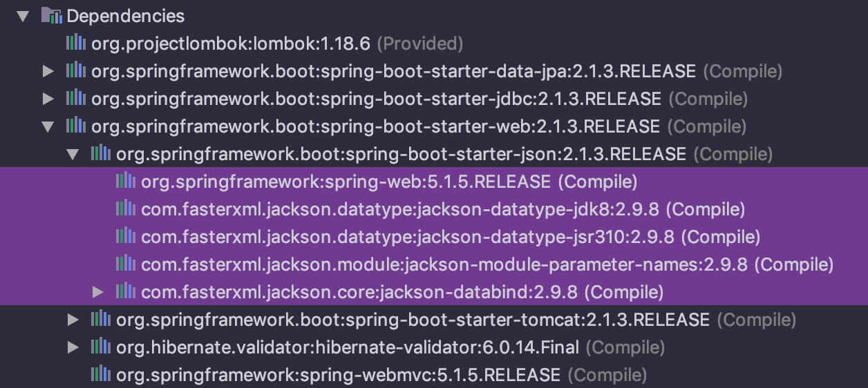Expand jackson-databind dependency
The width and height of the screenshot is (868, 388).
pos(97,292)
